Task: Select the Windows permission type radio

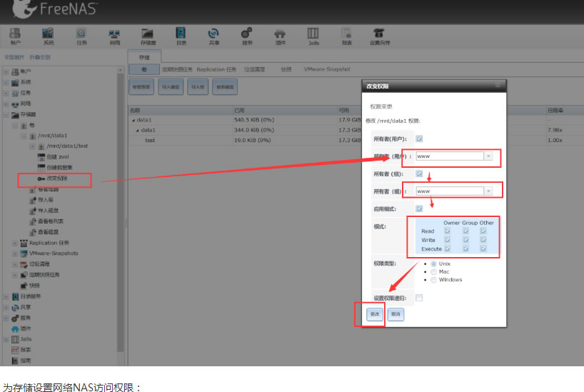Action: [x=433, y=280]
